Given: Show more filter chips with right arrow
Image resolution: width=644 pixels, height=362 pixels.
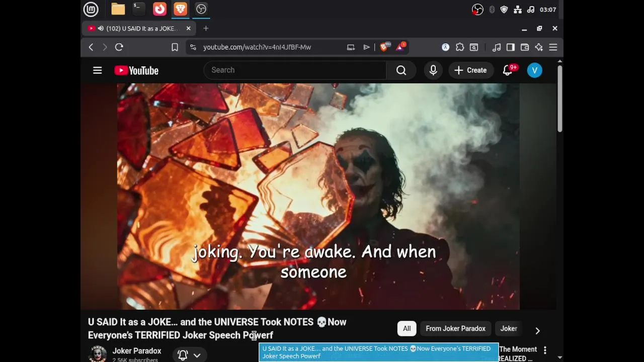Looking at the screenshot, I should pos(537,330).
